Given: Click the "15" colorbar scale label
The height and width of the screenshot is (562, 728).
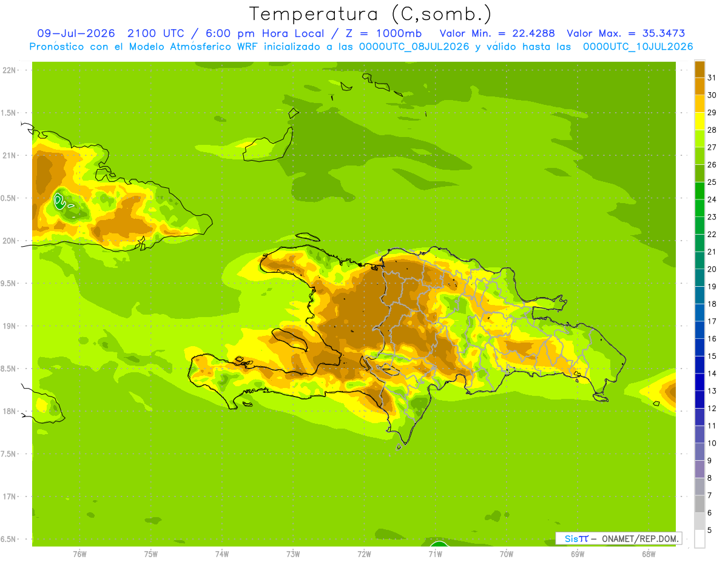Looking at the screenshot, I should (712, 356).
